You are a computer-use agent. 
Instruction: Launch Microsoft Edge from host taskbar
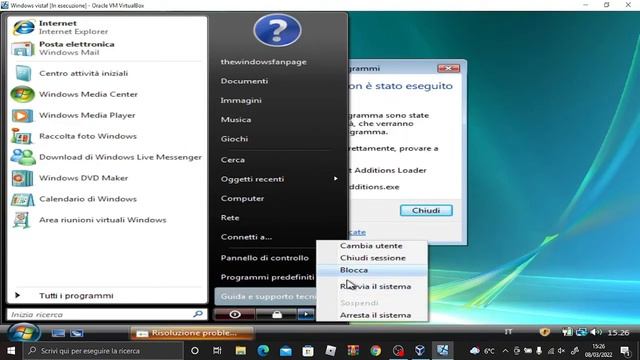pyautogui.click(x=263, y=351)
